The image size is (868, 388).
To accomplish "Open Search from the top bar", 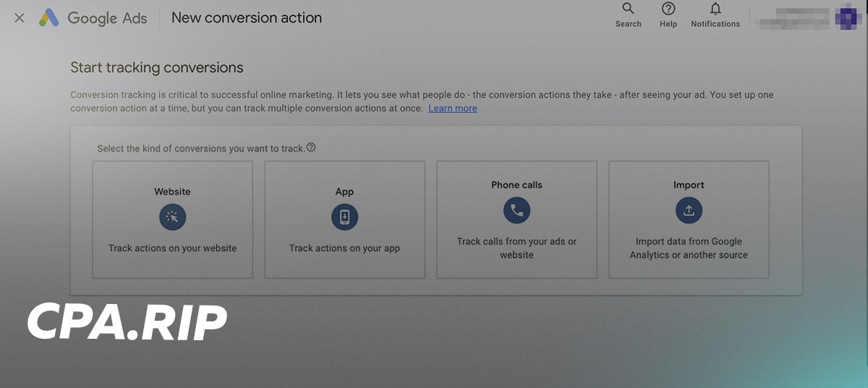I will [x=628, y=15].
